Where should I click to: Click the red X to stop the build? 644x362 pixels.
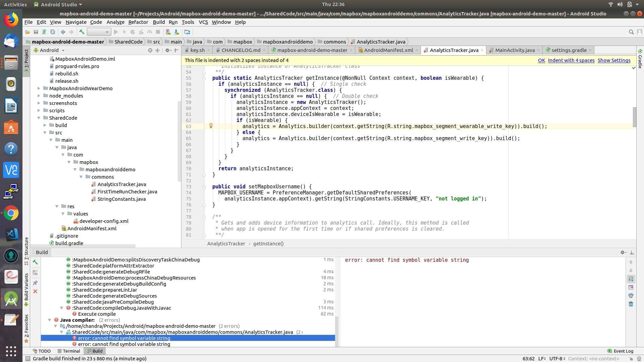[35, 291]
